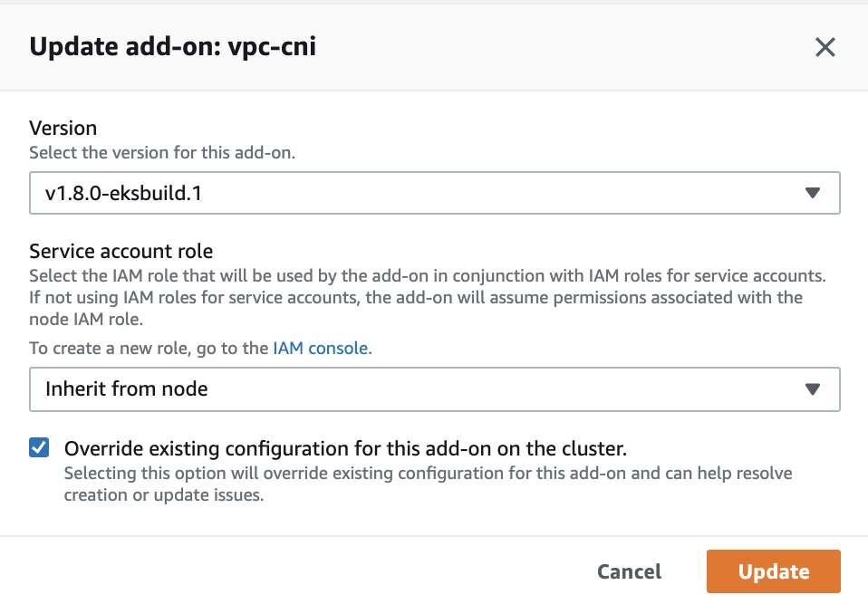Toggle the Override existing configuration checkbox
This screenshot has height=604, width=868.
(x=39, y=447)
